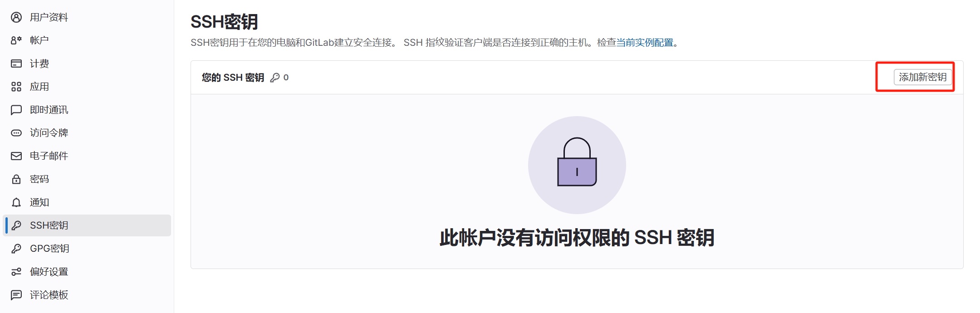Select 偏好设置 in the sidebar
Viewport: 980px width, 313px height.
pyautogui.click(x=87, y=272)
